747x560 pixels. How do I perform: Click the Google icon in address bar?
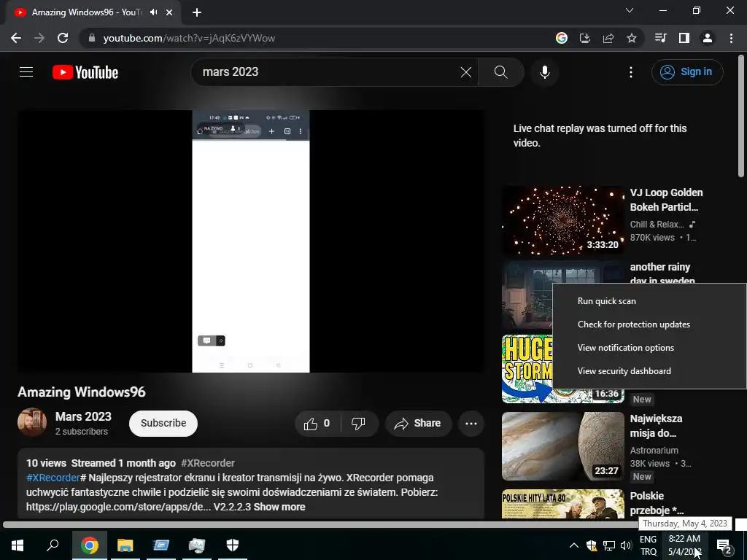coord(562,38)
